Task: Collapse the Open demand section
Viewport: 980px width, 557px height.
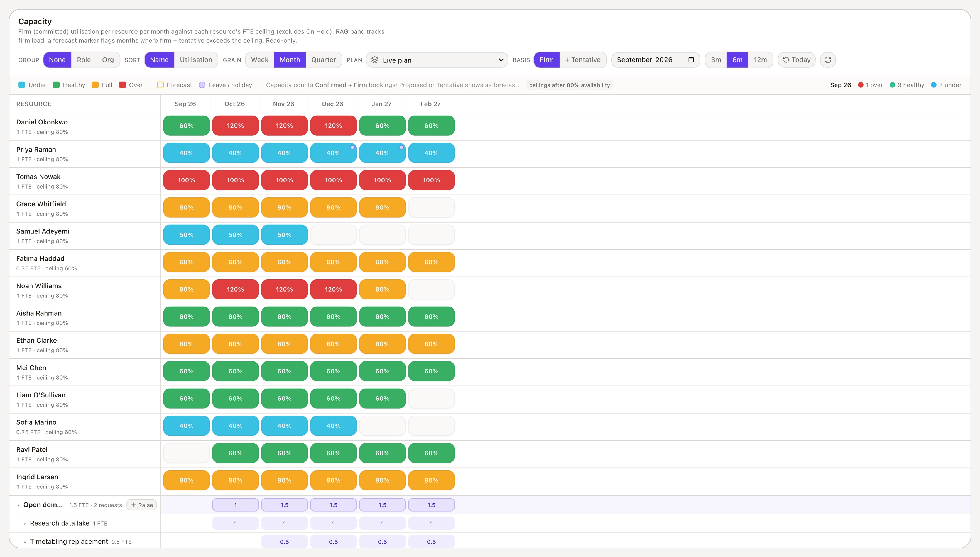Action: click(19, 505)
